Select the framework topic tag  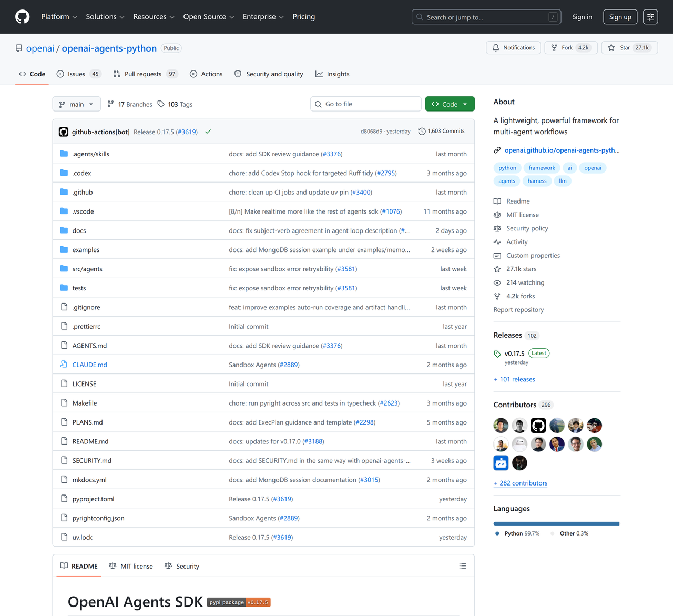542,168
